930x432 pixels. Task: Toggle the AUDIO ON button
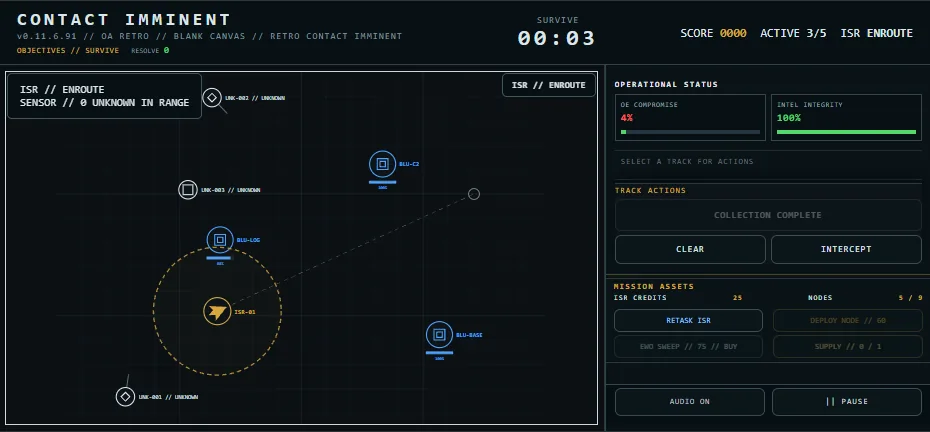(690, 402)
